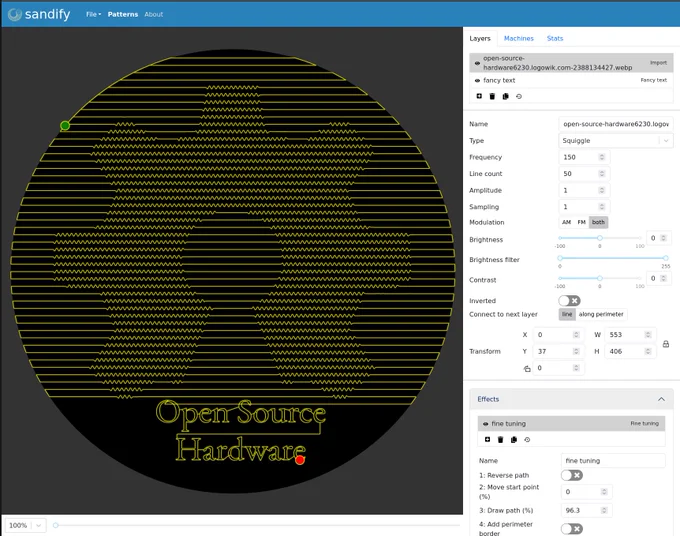Duplicate effect using copy icon under Effects
680x536 pixels.
(x=514, y=439)
